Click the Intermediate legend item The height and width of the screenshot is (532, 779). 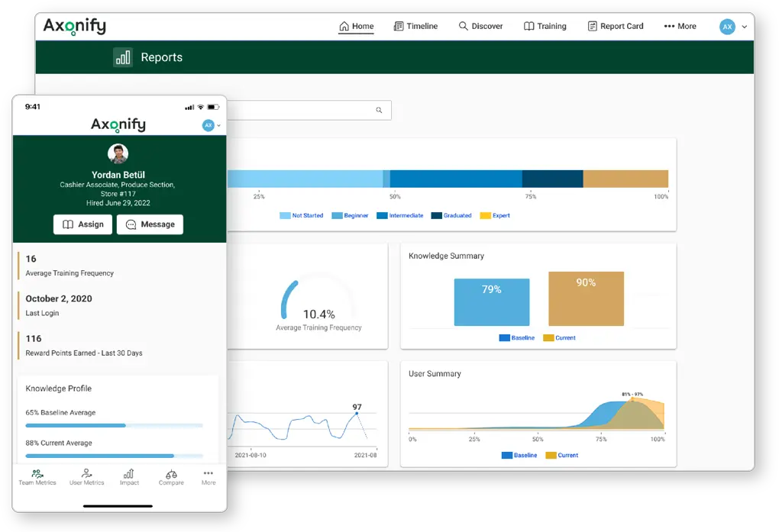pyautogui.click(x=400, y=215)
